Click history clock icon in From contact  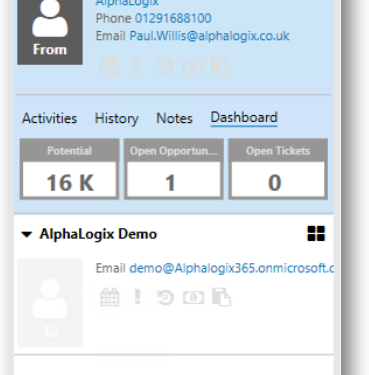(165, 66)
